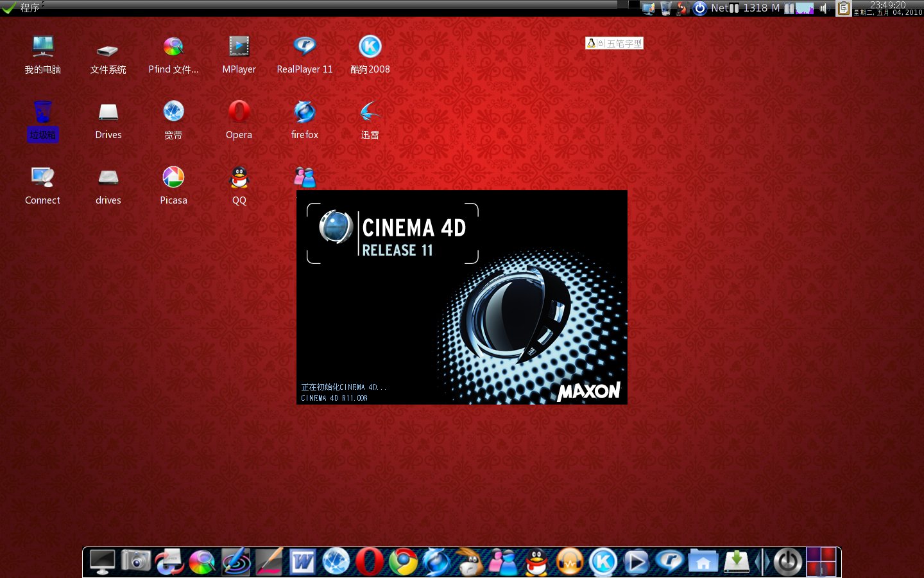Open the two-people messenger icon in dock
The height and width of the screenshot is (578, 924).
point(503,563)
